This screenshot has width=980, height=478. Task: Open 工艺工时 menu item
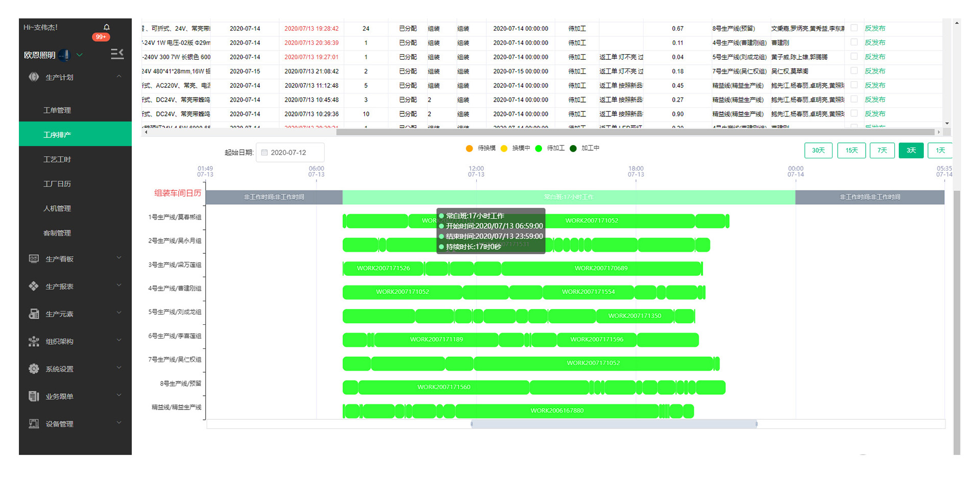(75, 159)
